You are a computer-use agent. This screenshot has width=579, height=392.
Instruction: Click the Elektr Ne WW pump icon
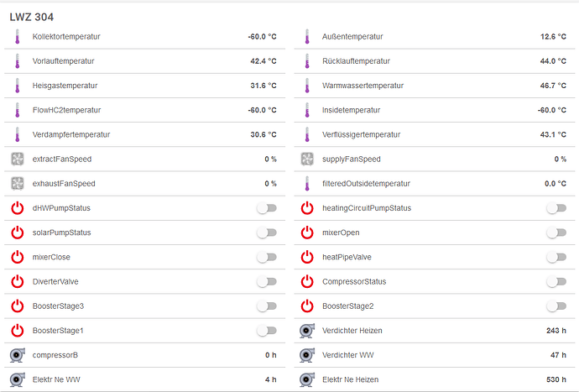point(17,379)
